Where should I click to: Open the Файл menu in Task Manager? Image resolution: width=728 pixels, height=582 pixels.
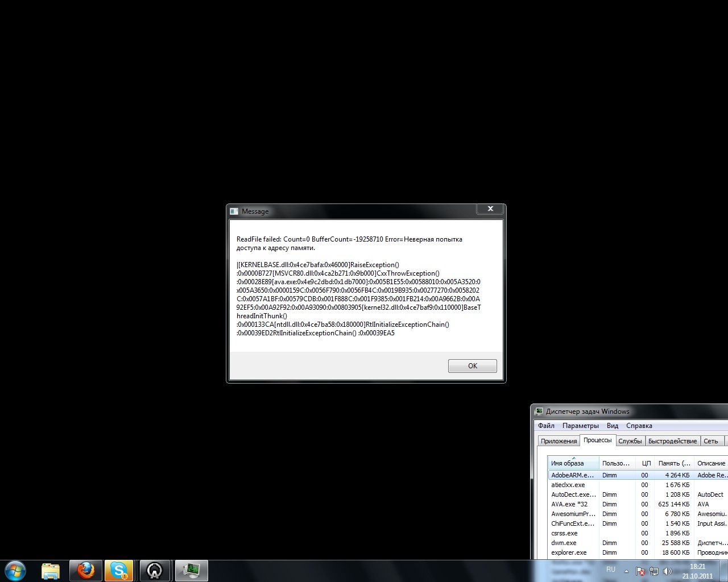[x=546, y=426]
